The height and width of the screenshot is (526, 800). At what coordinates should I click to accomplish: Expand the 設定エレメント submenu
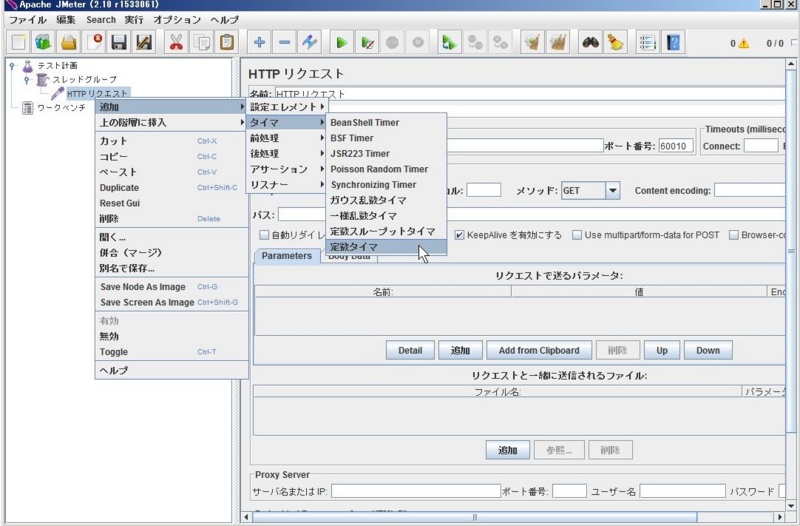287,107
